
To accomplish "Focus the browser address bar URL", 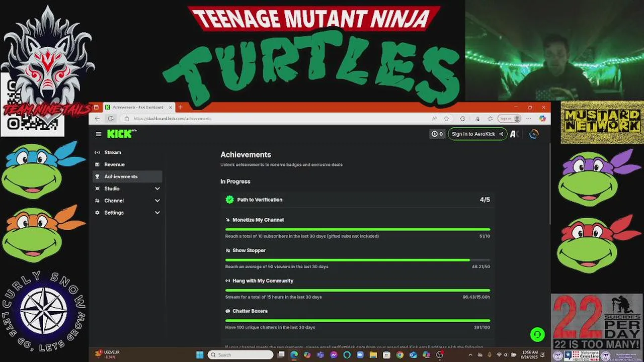I will pos(173,119).
